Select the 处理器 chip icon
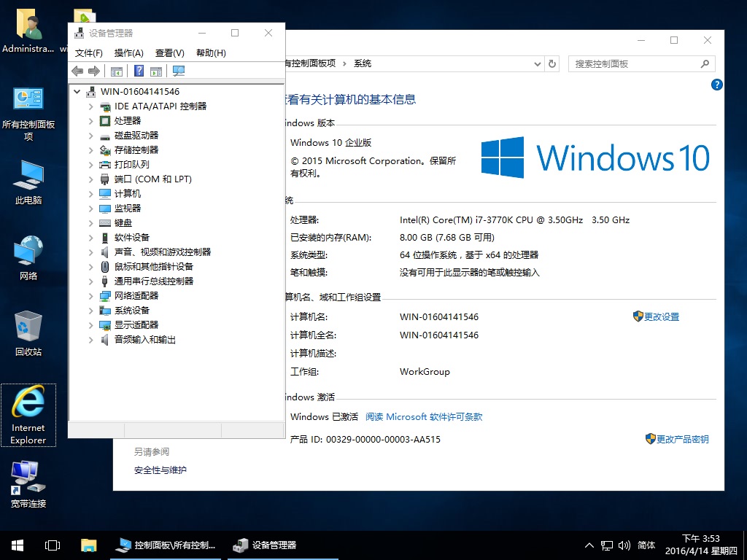The width and height of the screenshot is (747, 560). coord(105,121)
